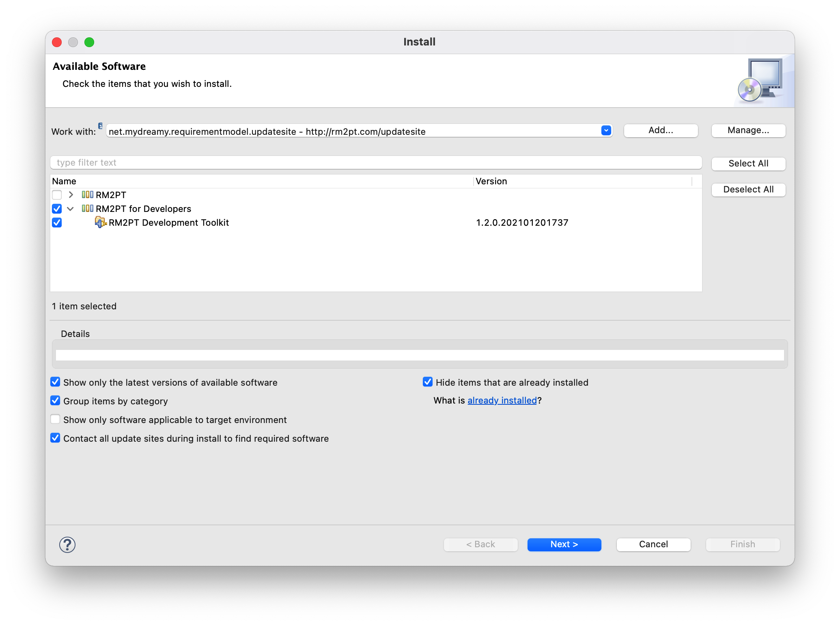The width and height of the screenshot is (840, 626).
Task: Toggle Contact all update sites checkbox
Action: tap(55, 438)
